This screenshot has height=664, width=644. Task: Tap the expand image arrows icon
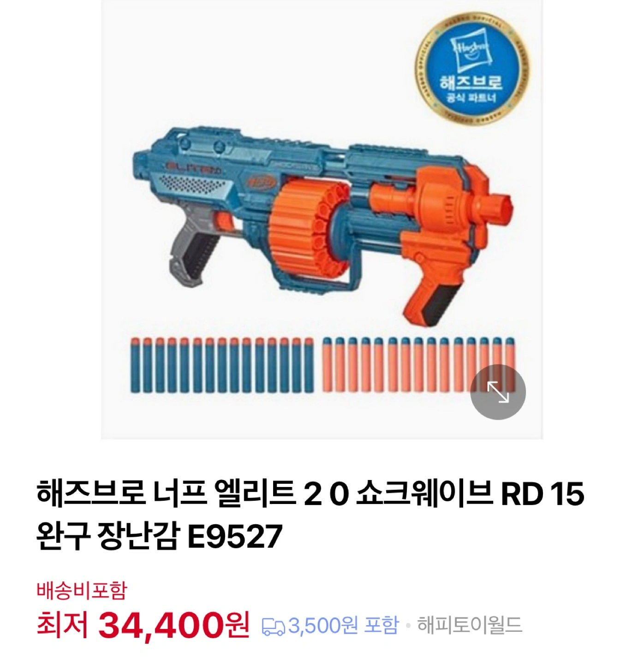pyautogui.click(x=498, y=392)
